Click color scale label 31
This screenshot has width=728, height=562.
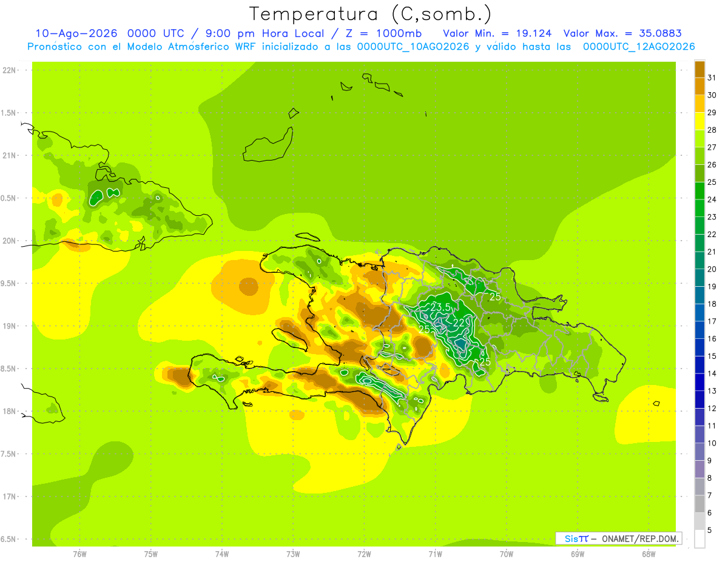tap(712, 78)
